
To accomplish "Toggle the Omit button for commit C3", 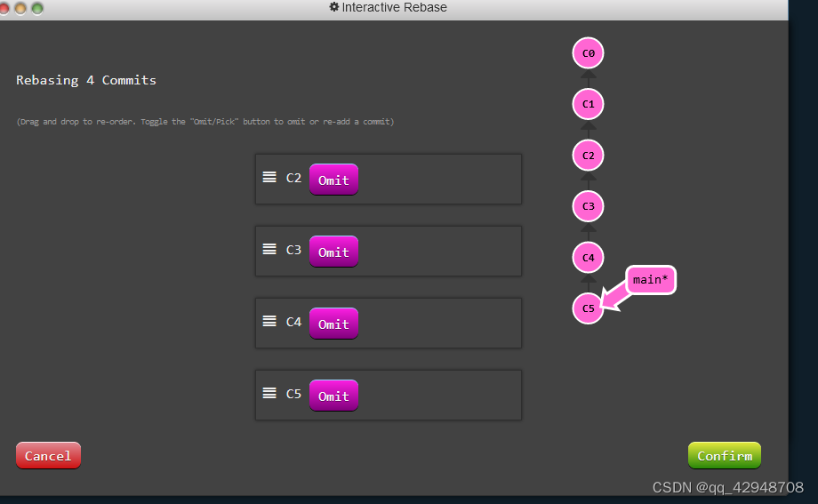I will click(x=334, y=252).
